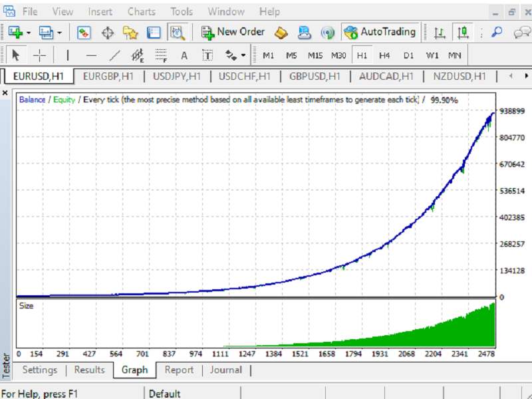
Task: Switch to M1 timeframe
Action: coord(269,55)
